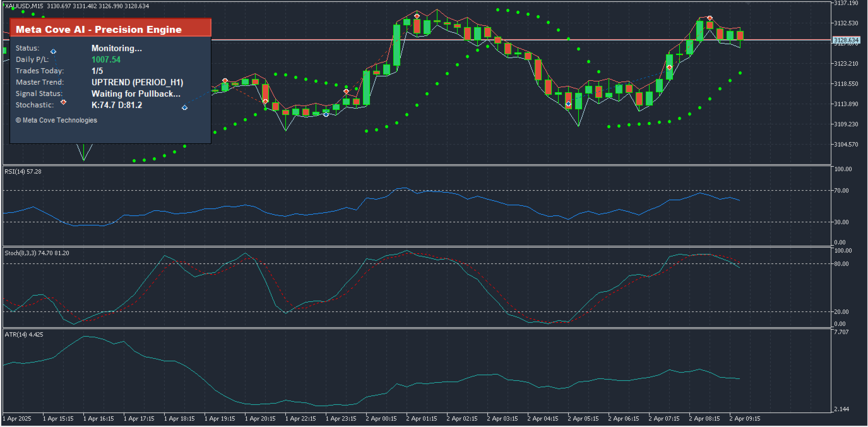The image size is (868, 427).
Task: Click the red sell arrow just before the 2 Apr 00:15 rally
Action: [347, 92]
